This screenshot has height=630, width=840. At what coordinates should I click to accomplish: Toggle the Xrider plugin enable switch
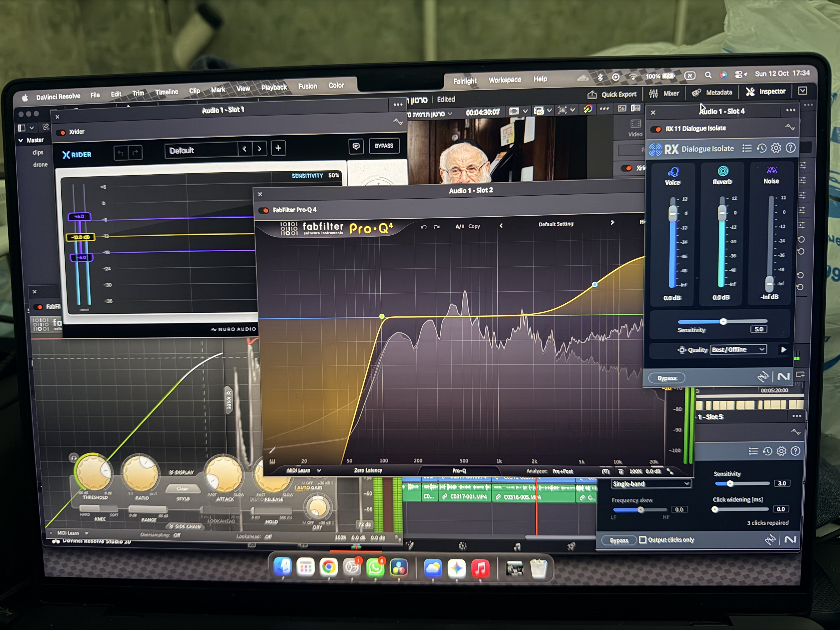click(61, 132)
